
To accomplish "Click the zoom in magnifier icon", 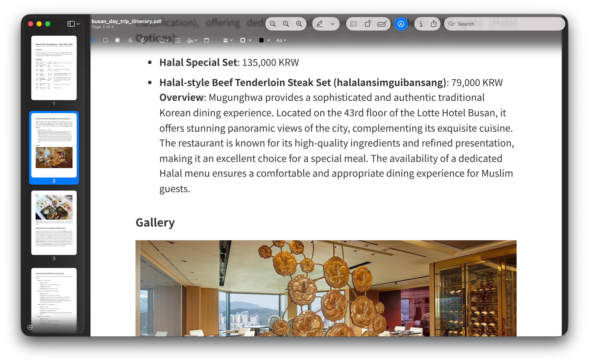I will click(x=299, y=24).
